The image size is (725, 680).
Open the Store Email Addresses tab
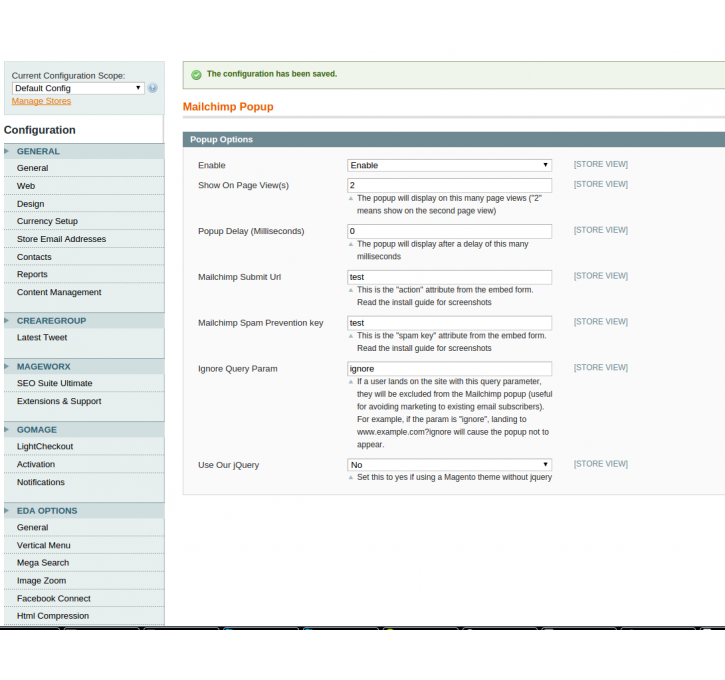pyautogui.click(x=84, y=239)
